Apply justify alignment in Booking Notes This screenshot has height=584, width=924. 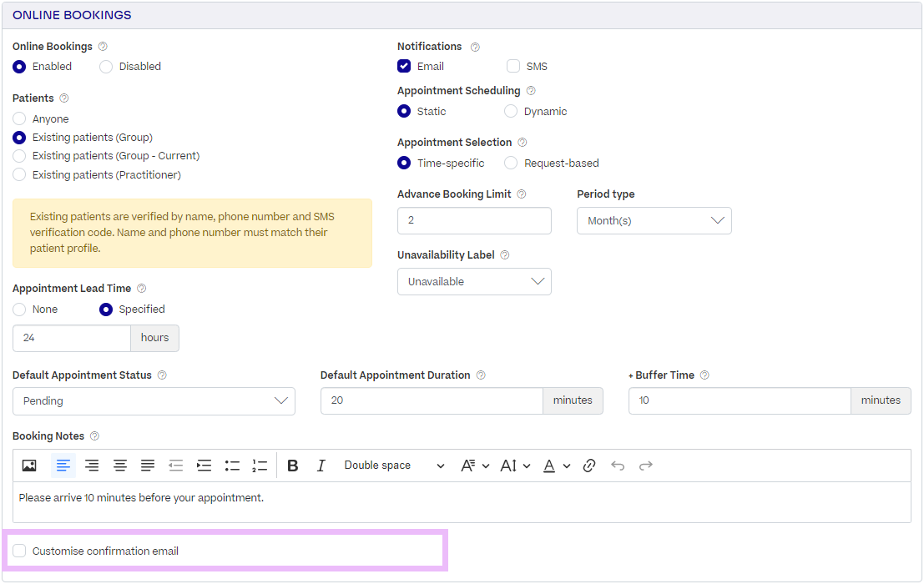[x=147, y=466]
